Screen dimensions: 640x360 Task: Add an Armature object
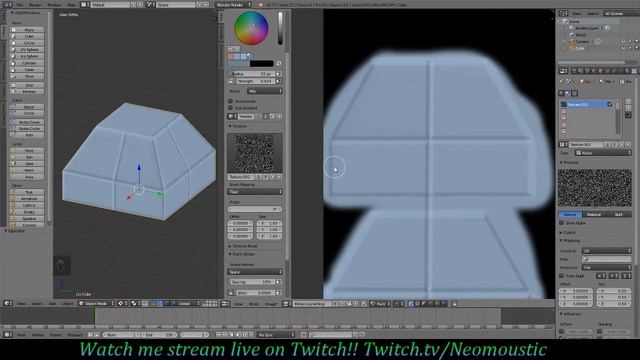(x=27, y=199)
